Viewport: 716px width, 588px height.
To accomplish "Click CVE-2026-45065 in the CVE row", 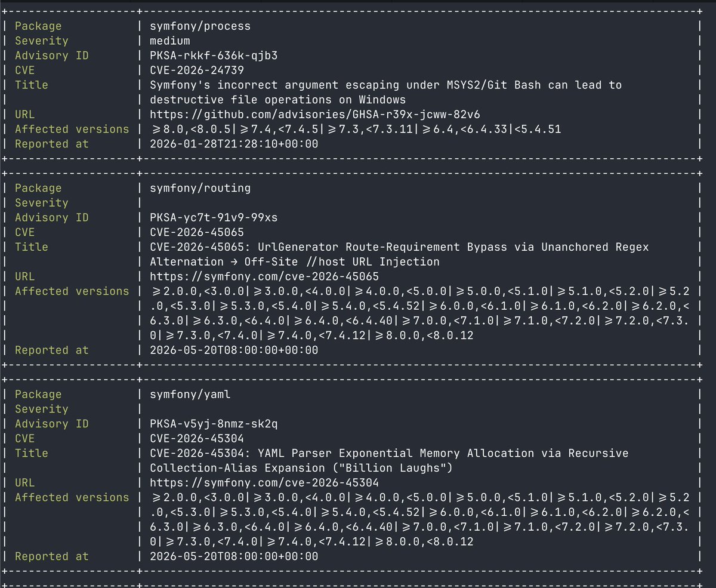I will (196, 232).
